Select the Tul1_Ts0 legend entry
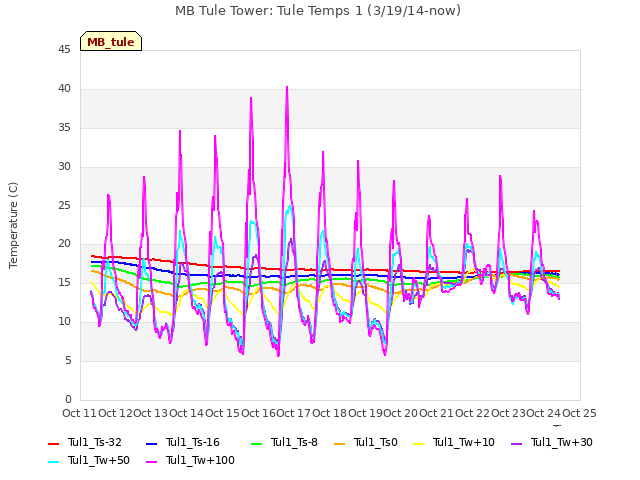 (365, 442)
